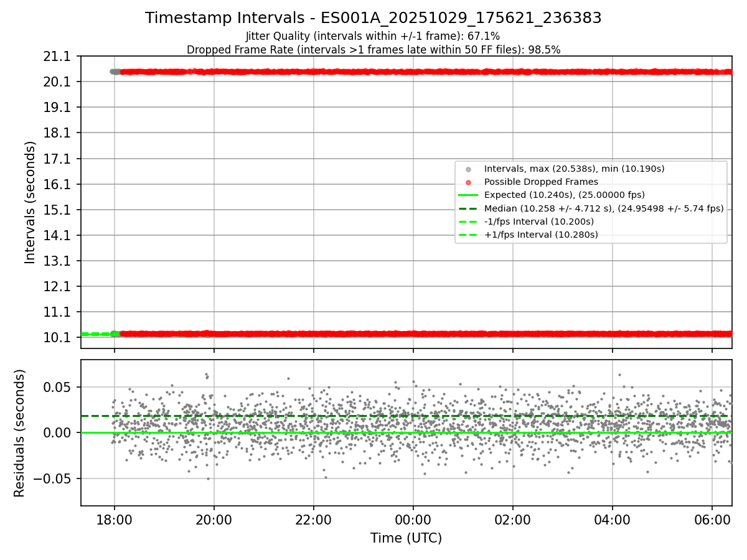Click the '22:00' time tick label
This screenshot has height=560, width=747.
pyautogui.click(x=313, y=520)
